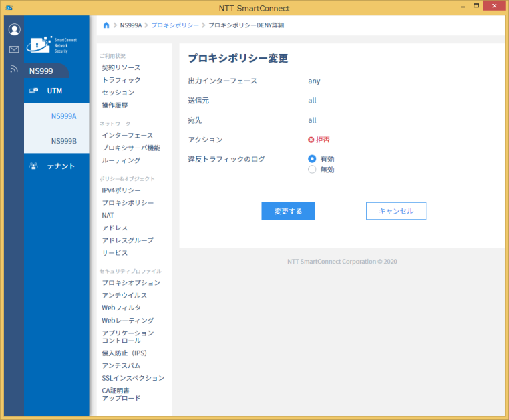Open ルーティング in the side menu
509x420 pixels.
pyautogui.click(x=121, y=160)
